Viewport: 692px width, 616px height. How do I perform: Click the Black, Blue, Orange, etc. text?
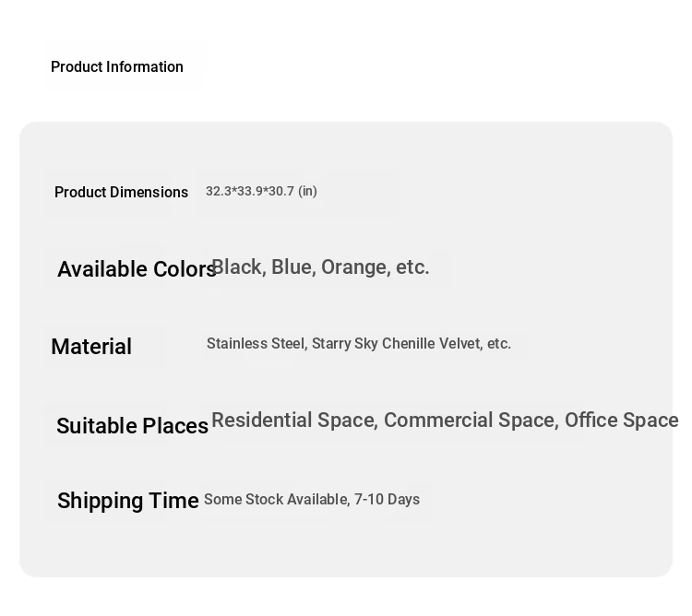pyautogui.click(x=320, y=267)
